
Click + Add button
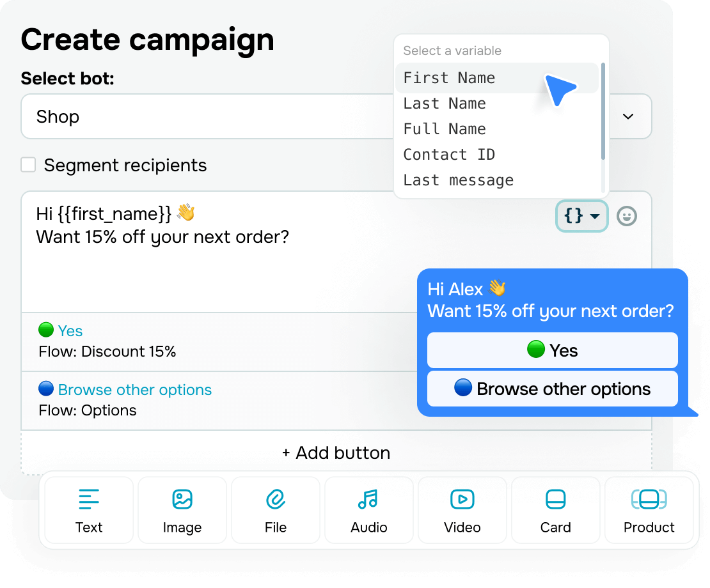click(x=336, y=453)
